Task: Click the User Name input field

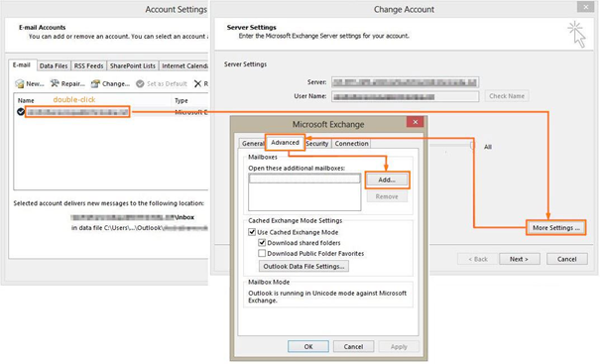Action: [x=405, y=96]
